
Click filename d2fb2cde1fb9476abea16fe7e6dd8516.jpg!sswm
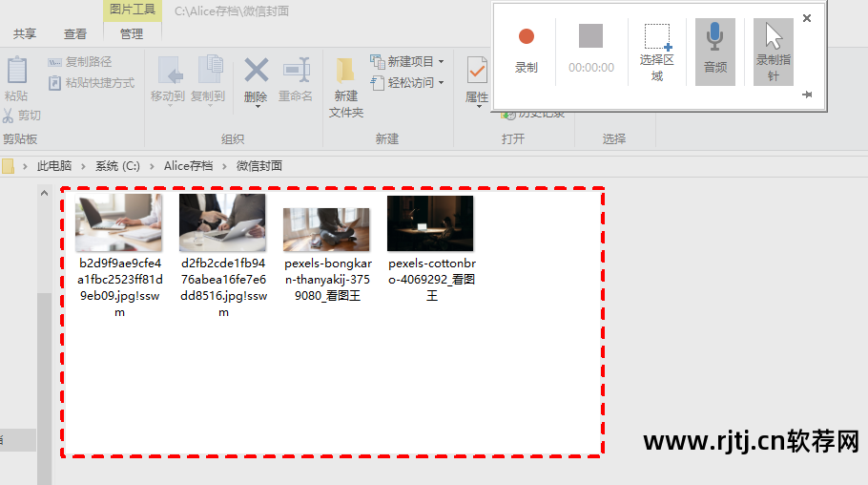(x=223, y=287)
